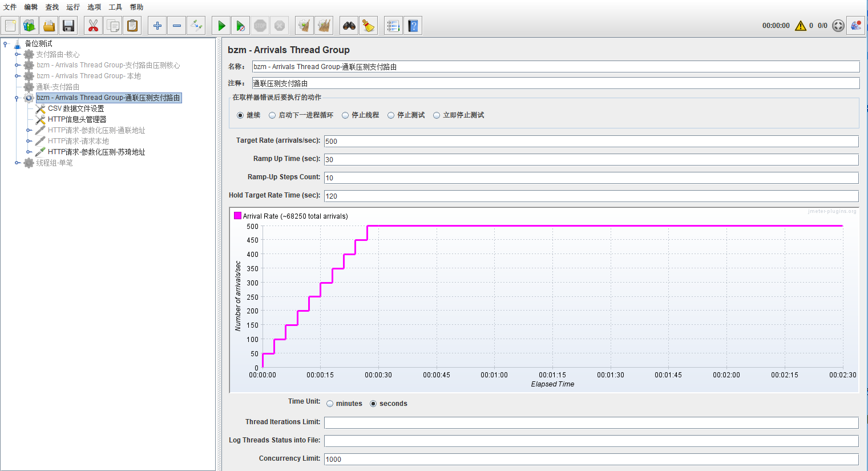Open the 帮助 menu
This screenshot has width=868, height=471.
pos(136,7)
